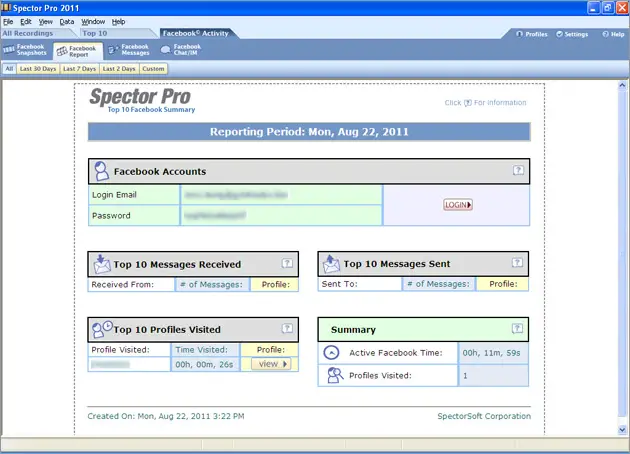The width and height of the screenshot is (630, 454).
Task: Select the Facebook Activity tab
Action: point(195,33)
